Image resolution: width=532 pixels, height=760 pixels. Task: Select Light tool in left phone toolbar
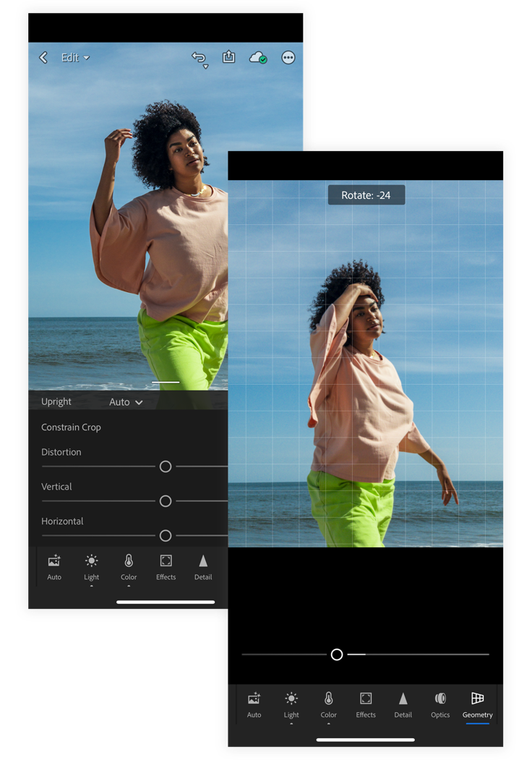pyautogui.click(x=92, y=567)
